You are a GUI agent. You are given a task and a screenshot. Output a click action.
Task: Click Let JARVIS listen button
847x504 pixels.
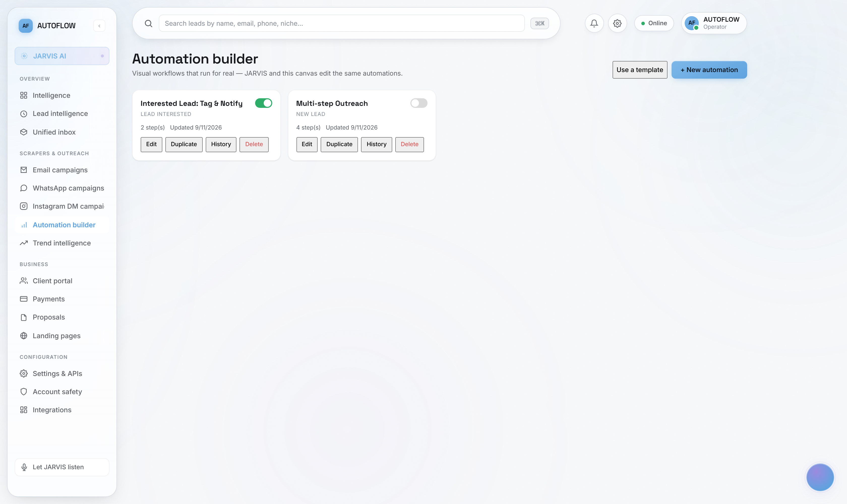tap(62, 467)
